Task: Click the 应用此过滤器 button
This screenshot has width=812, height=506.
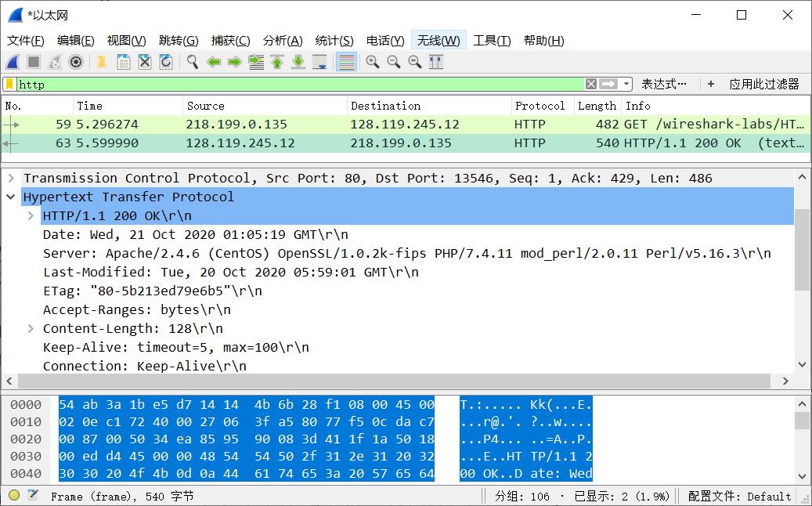Action: (x=763, y=84)
